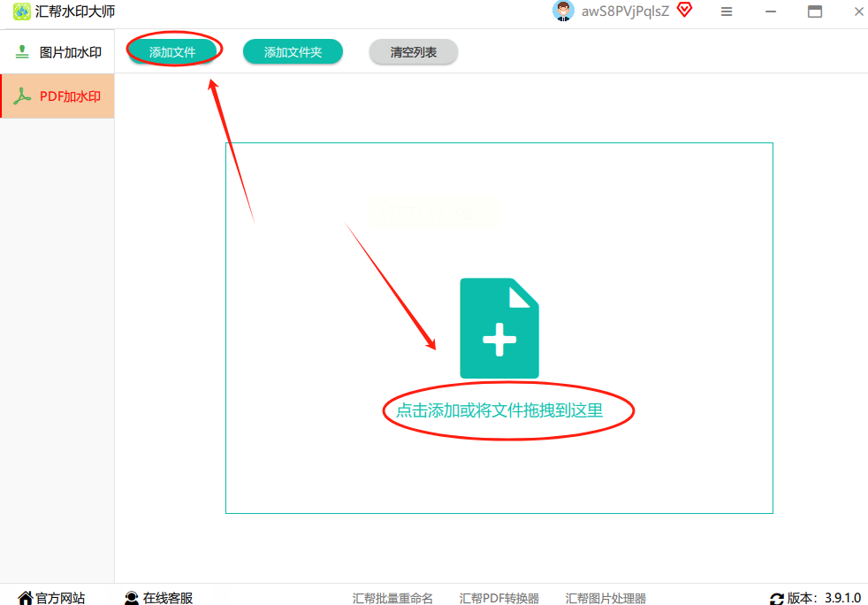Clear the list with 清空列表
Viewport: 868px width, 605px height.
414,51
